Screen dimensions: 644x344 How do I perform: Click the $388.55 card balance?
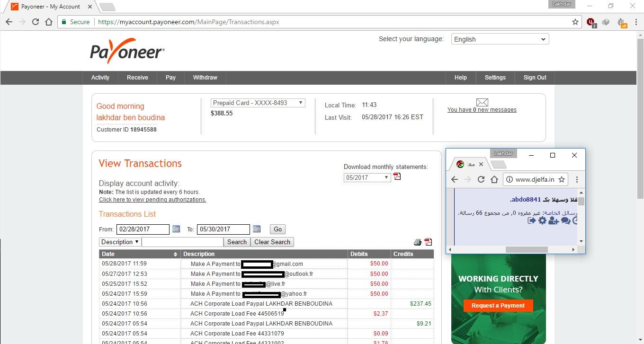coord(222,114)
